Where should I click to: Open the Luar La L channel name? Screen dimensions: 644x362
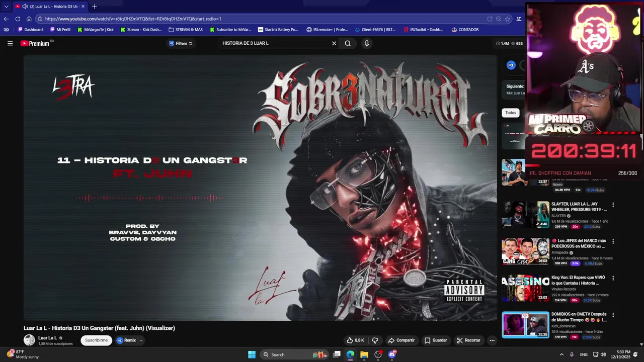point(48,338)
